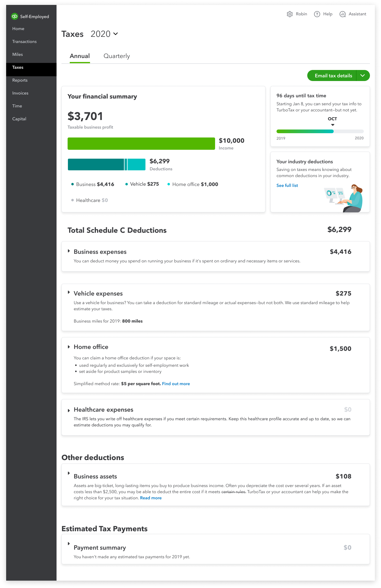Image resolution: width=381 pixels, height=588 pixels.
Task: Click the tax time progress bar
Action: (x=320, y=131)
